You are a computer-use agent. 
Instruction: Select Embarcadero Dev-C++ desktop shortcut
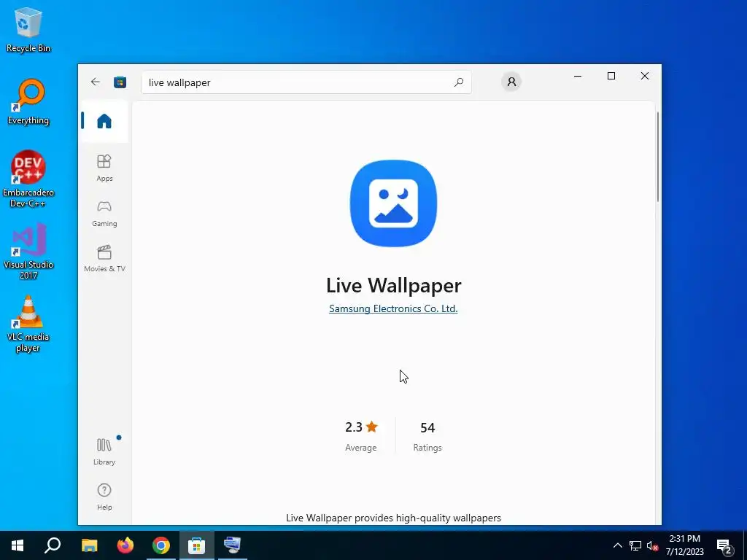(x=28, y=179)
